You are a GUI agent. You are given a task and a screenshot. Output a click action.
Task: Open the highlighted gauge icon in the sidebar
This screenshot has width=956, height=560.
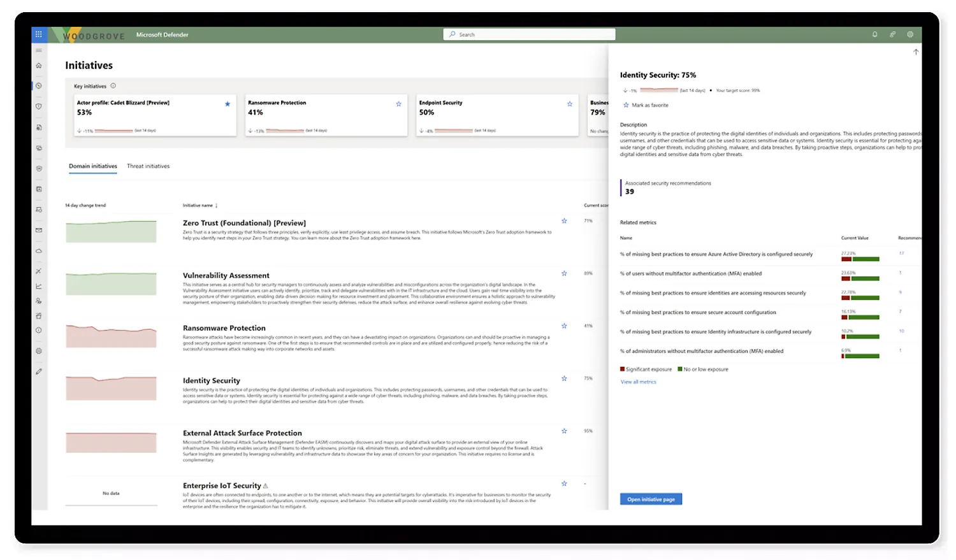[39, 86]
